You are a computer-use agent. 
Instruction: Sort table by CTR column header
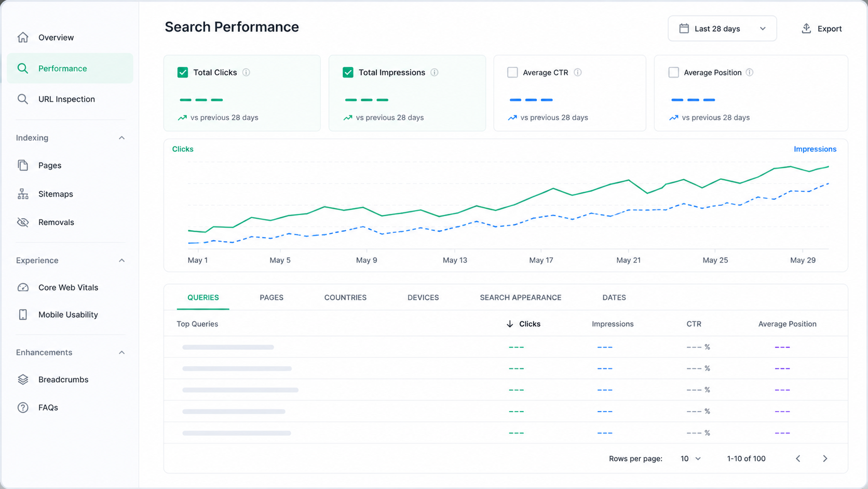[694, 324]
